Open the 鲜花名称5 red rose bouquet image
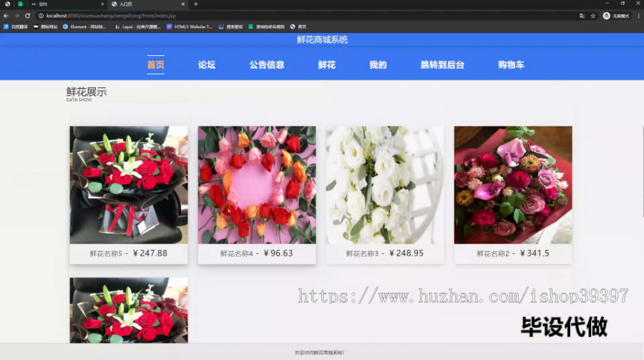The image size is (644, 360). pyautogui.click(x=129, y=185)
